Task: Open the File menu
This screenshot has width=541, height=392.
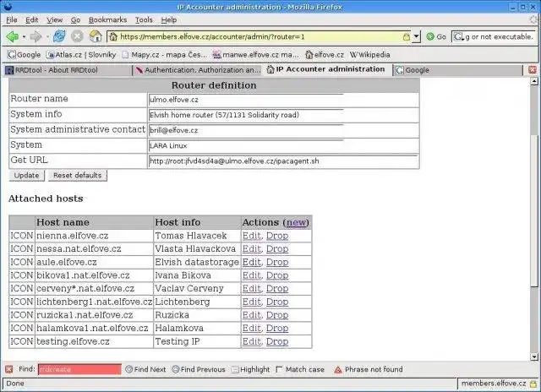Action: 12,20
